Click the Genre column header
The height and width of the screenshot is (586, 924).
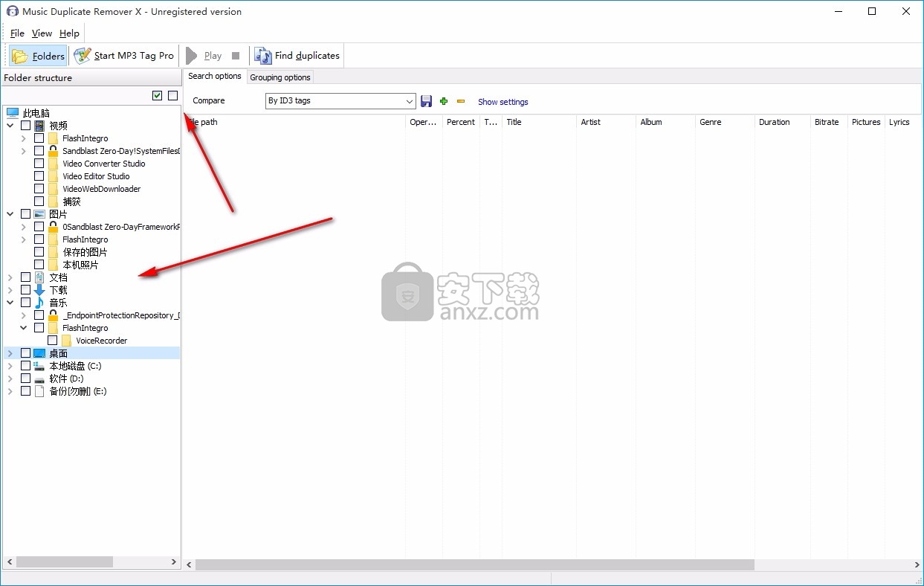(x=725, y=122)
